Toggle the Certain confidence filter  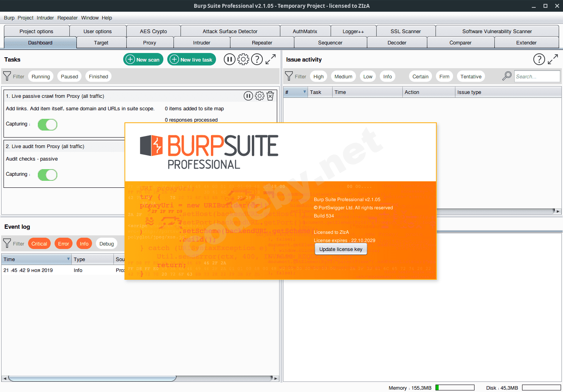click(420, 76)
